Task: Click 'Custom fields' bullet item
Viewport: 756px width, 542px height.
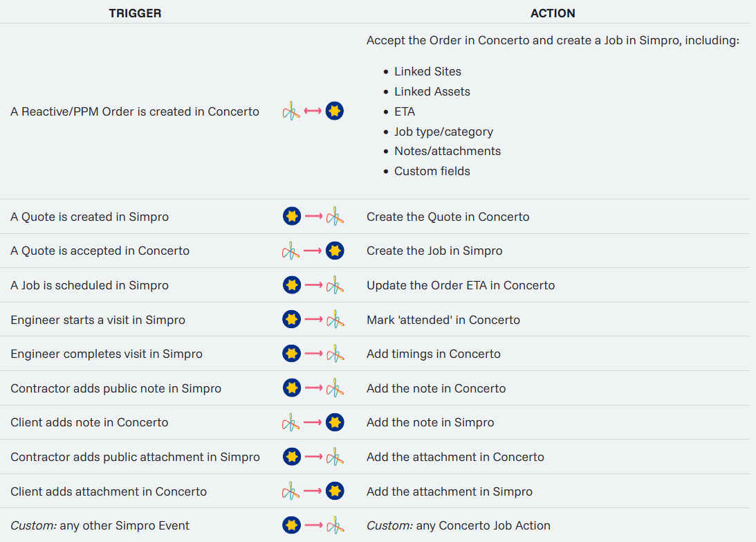Action: click(x=432, y=171)
